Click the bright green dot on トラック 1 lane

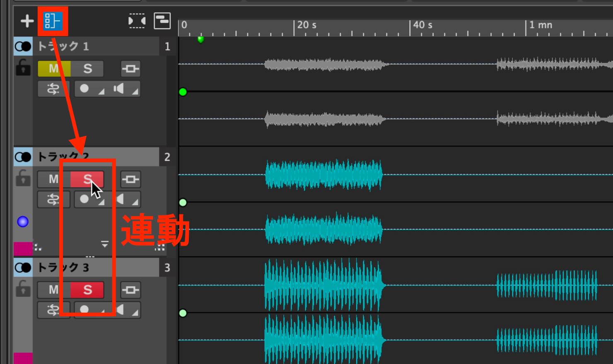pyautogui.click(x=183, y=92)
